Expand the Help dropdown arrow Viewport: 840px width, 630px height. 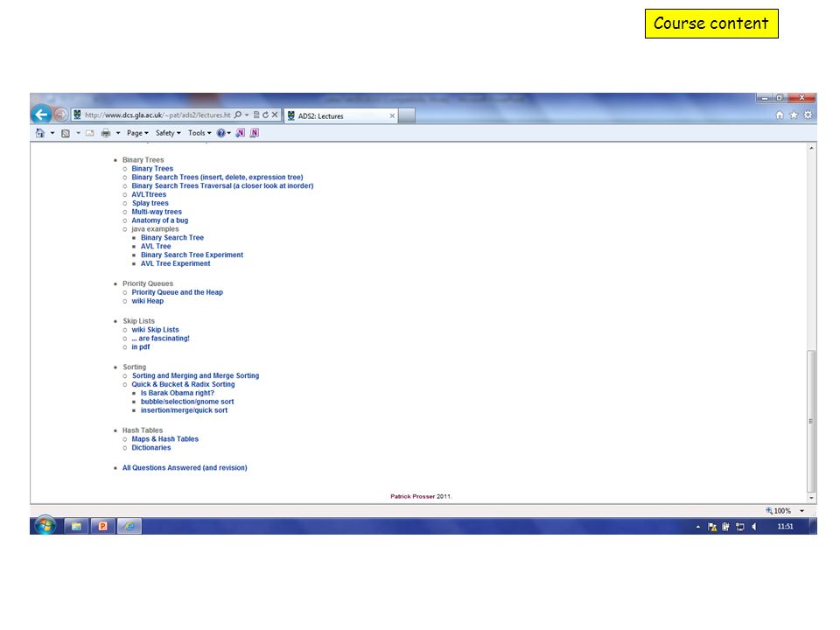pyautogui.click(x=229, y=133)
